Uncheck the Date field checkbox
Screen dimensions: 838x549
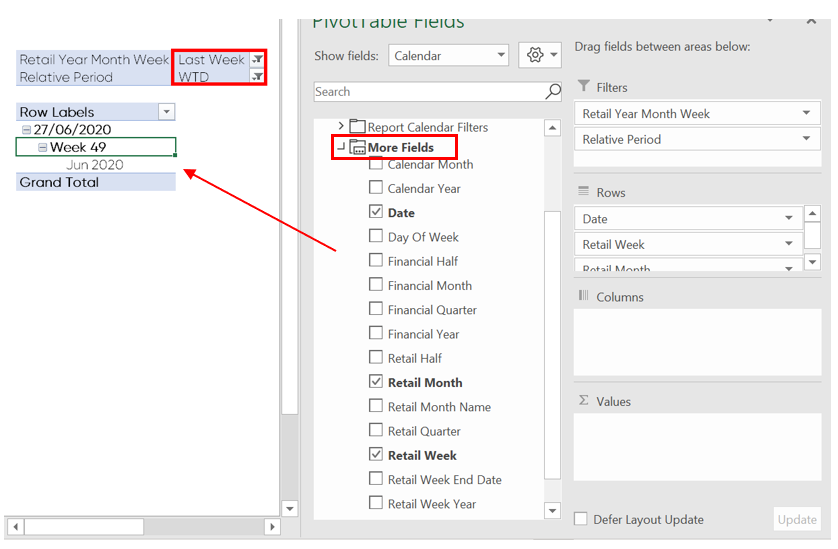coord(376,212)
